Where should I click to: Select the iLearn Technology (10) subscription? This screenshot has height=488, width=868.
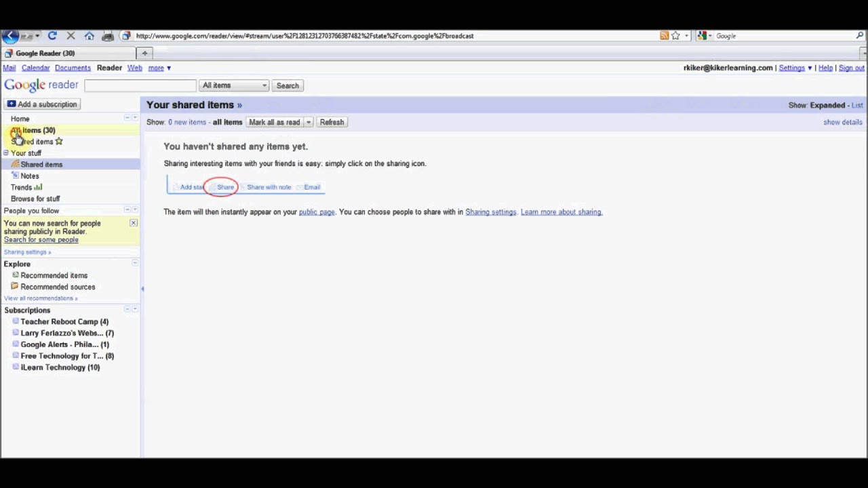(x=60, y=367)
